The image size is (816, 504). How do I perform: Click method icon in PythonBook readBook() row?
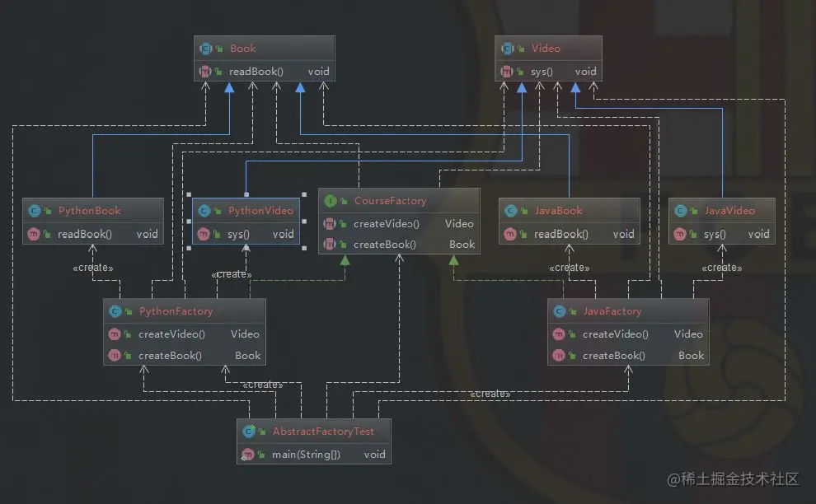tap(34, 234)
